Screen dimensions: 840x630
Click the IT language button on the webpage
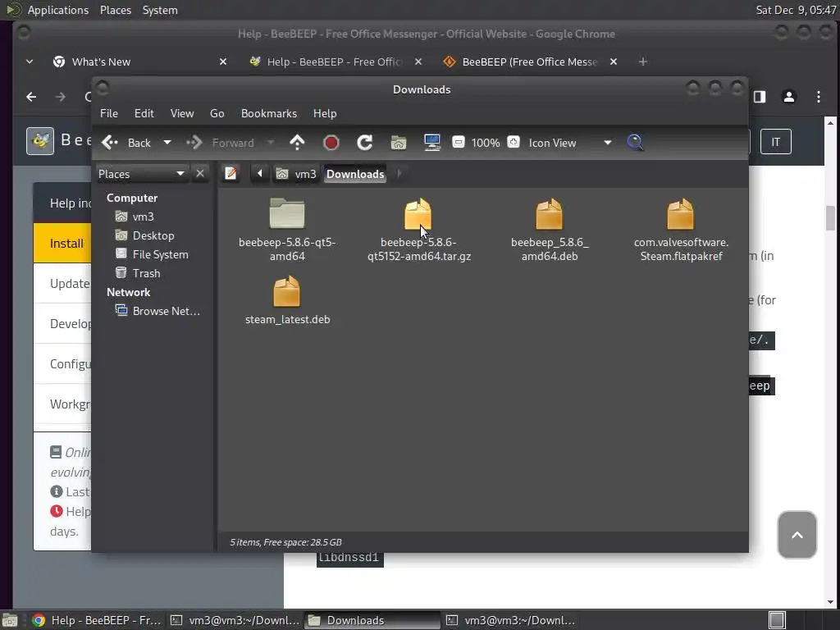pos(775,142)
